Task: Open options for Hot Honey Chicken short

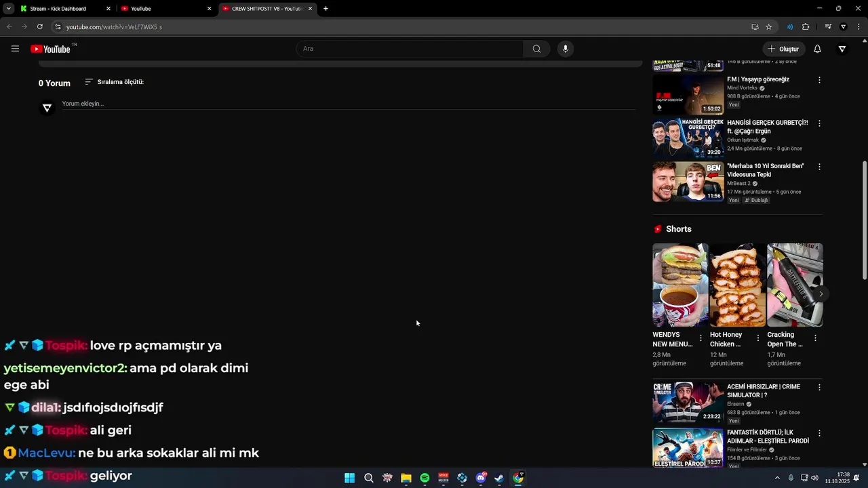Action: point(758,338)
